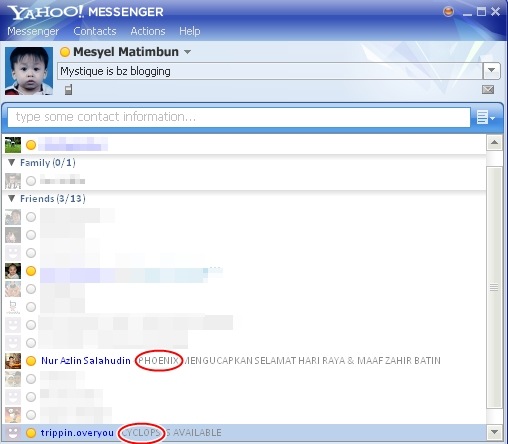The width and height of the screenshot is (508, 444).
Task: Click the online status dot of Nur Azlin Salahudin
Action: click(x=31, y=361)
